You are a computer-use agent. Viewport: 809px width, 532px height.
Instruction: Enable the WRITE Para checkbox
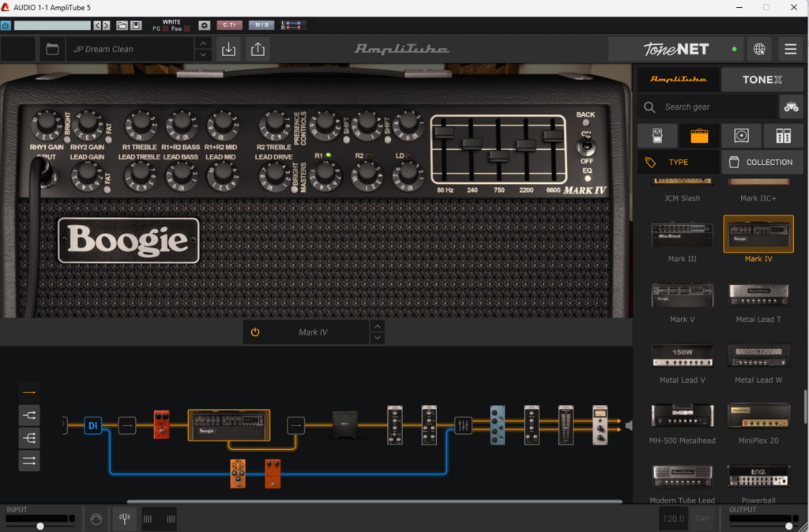tap(186, 29)
